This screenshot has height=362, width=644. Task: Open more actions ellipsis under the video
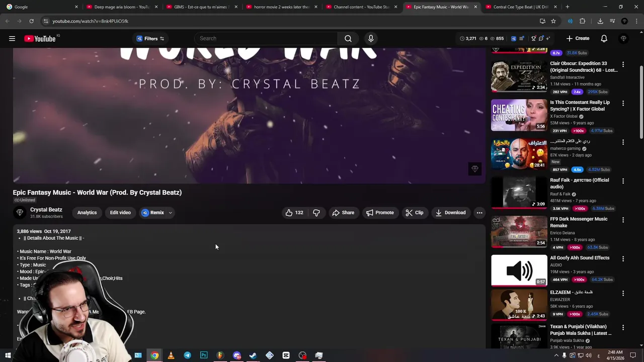point(479,213)
